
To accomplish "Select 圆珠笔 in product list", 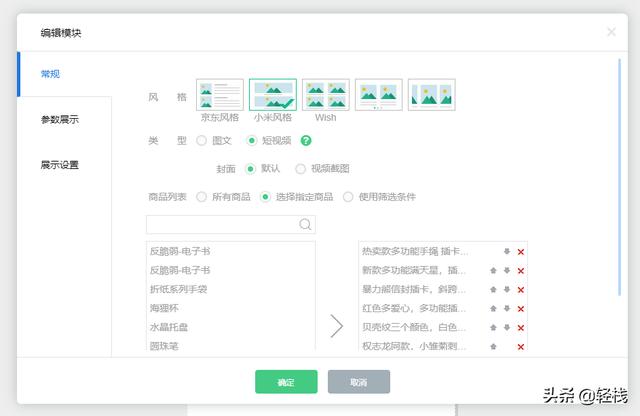I will pos(164,346).
